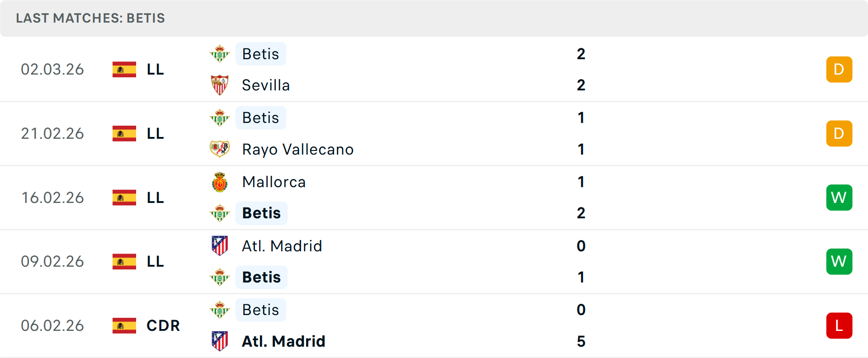This screenshot has width=868, height=358.
Task: Open bold Atl. Madrid team name link
Action: click(x=283, y=341)
